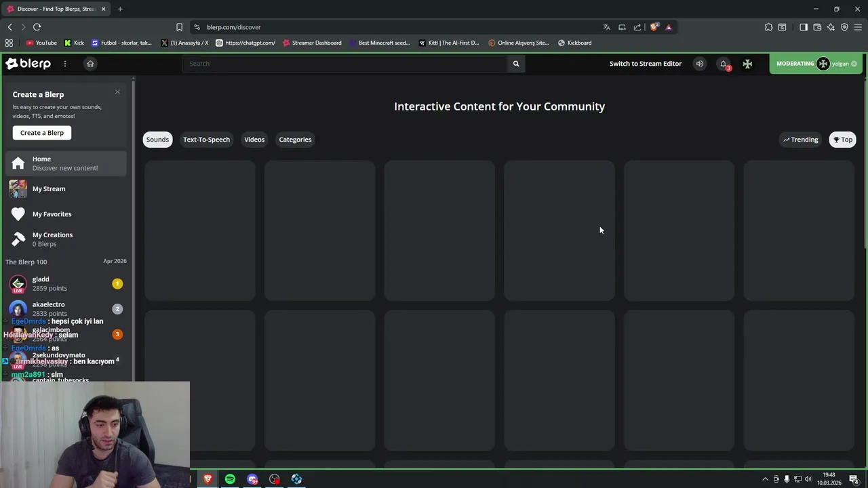This screenshot has width=868, height=488.
Task: Close the Discover browser tab
Action: [x=104, y=9]
